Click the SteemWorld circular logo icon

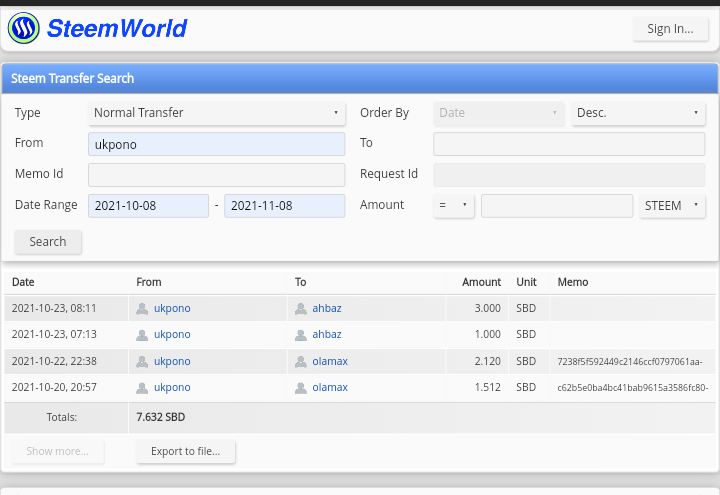tap(23, 28)
